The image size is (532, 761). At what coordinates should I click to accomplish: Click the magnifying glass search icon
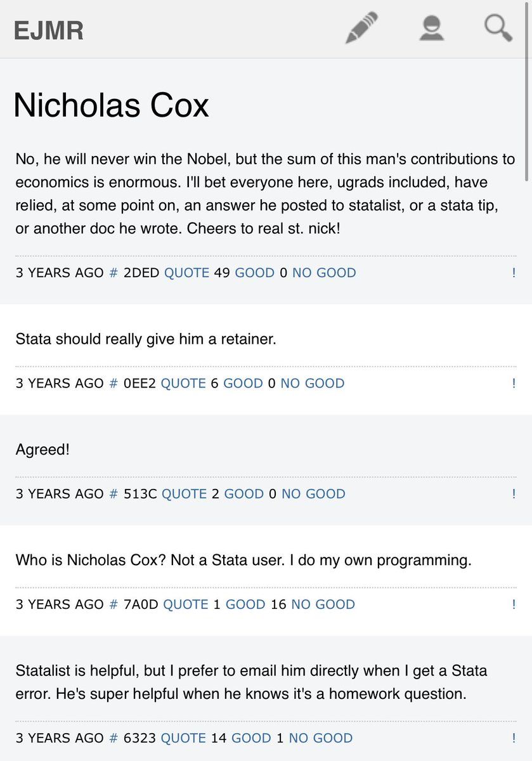pyautogui.click(x=498, y=29)
